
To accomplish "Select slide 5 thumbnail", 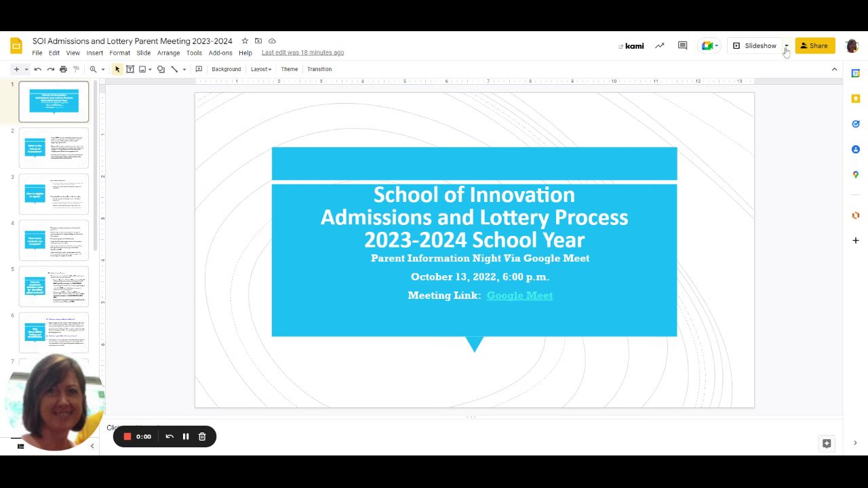I will pyautogui.click(x=54, y=286).
